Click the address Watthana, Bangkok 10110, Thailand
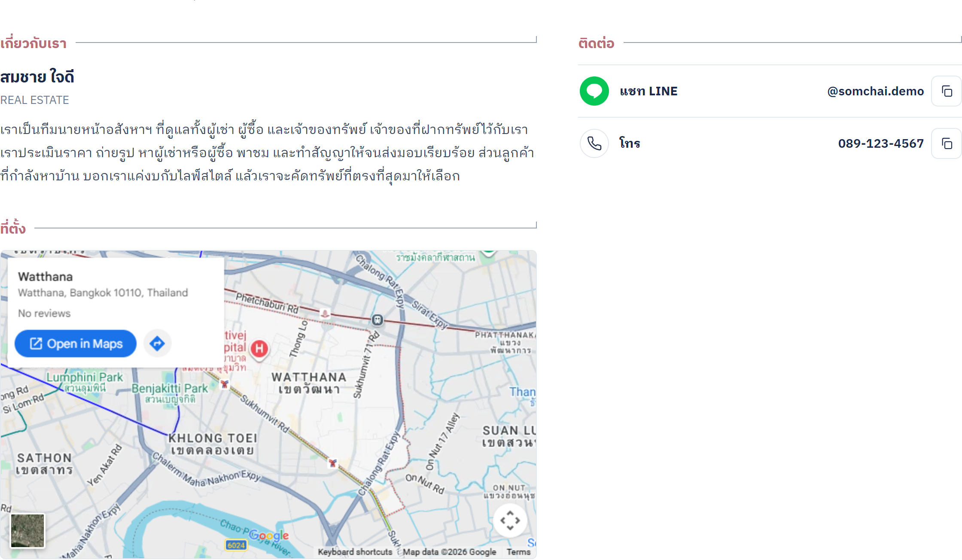The height and width of the screenshot is (560, 962). 103,292
